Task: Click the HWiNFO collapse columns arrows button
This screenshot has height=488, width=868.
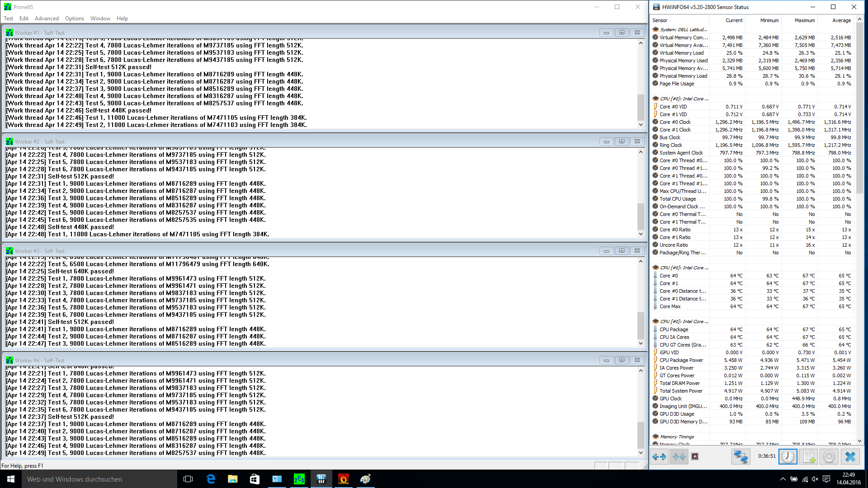Action: point(679,457)
